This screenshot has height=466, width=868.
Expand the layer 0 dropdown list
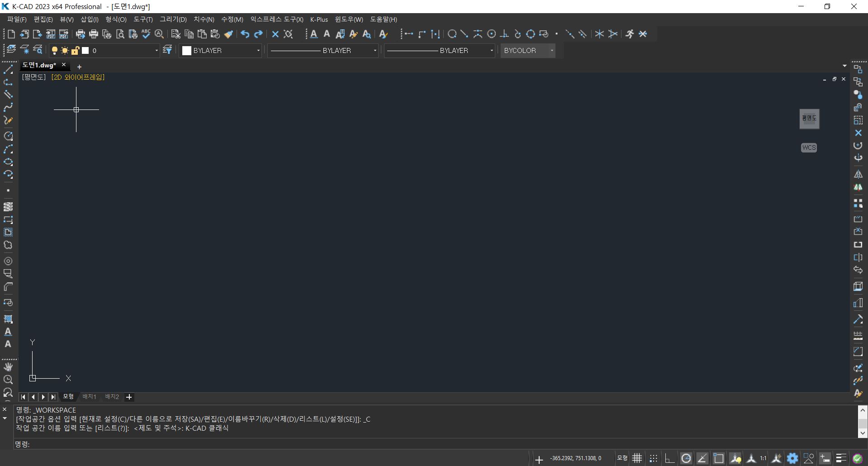157,51
